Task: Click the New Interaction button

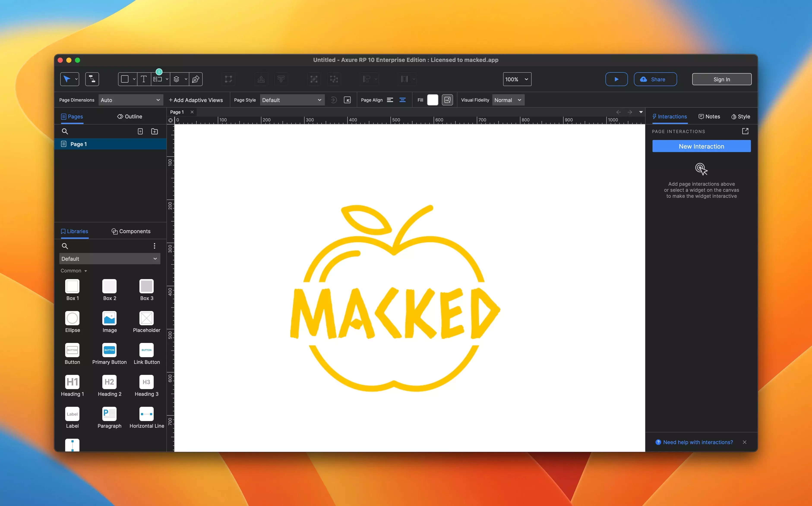Action: pos(701,146)
